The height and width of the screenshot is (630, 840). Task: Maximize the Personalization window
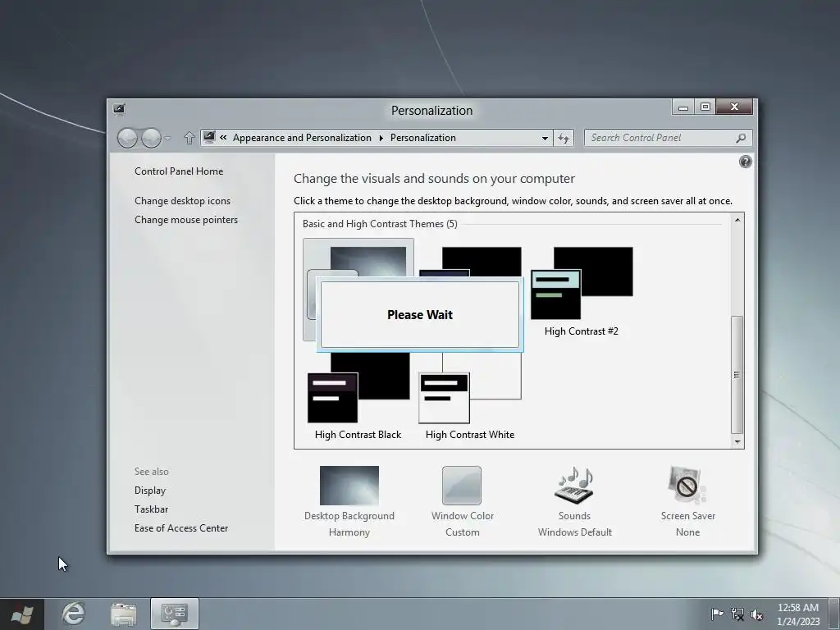click(705, 107)
